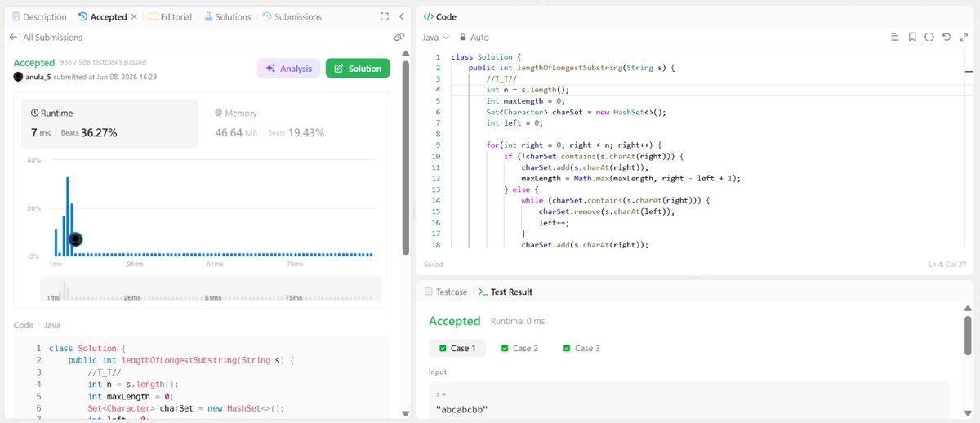Open the Java language dropdown
The width and height of the screenshot is (980, 423).
coord(436,38)
